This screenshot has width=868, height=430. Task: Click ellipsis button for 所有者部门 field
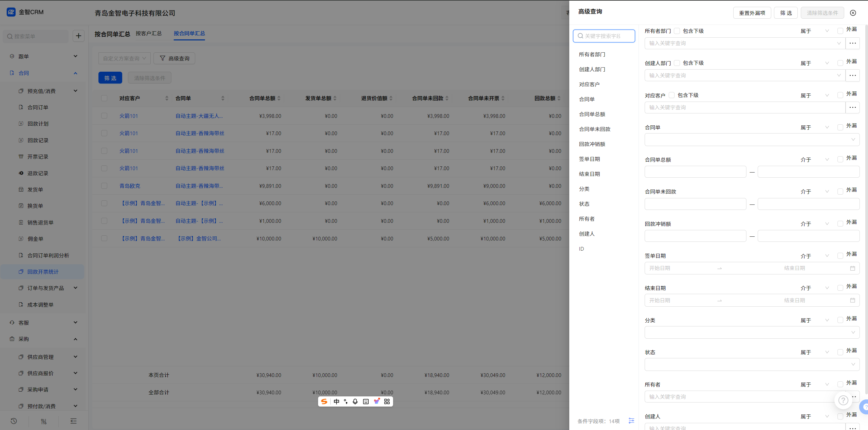(x=852, y=43)
